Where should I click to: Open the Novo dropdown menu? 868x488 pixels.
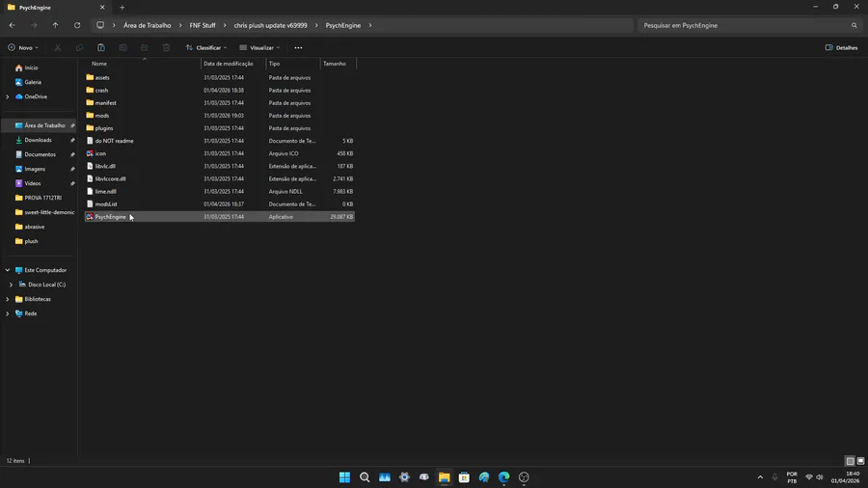[23, 47]
